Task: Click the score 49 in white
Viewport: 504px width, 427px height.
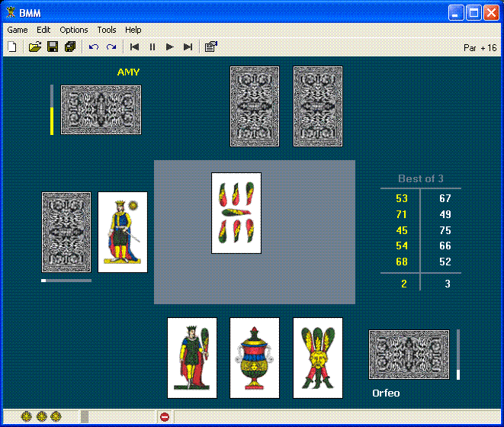Action: point(445,214)
